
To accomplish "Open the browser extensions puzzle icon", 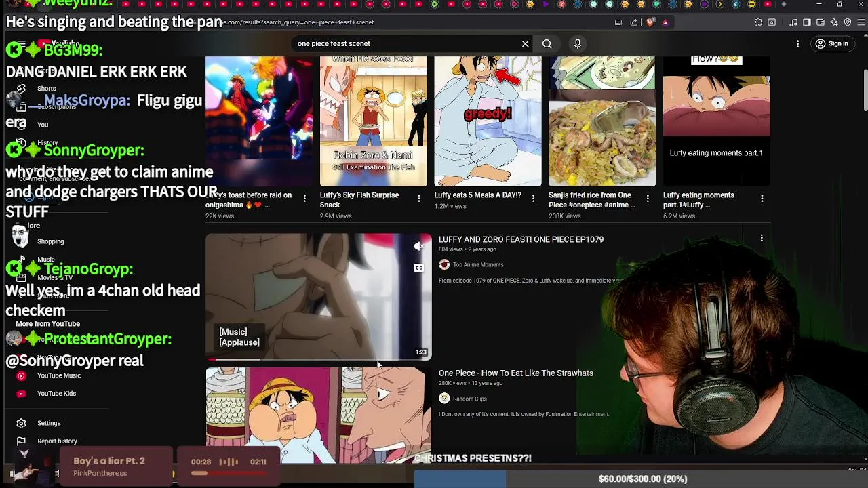I will (x=758, y=22).
